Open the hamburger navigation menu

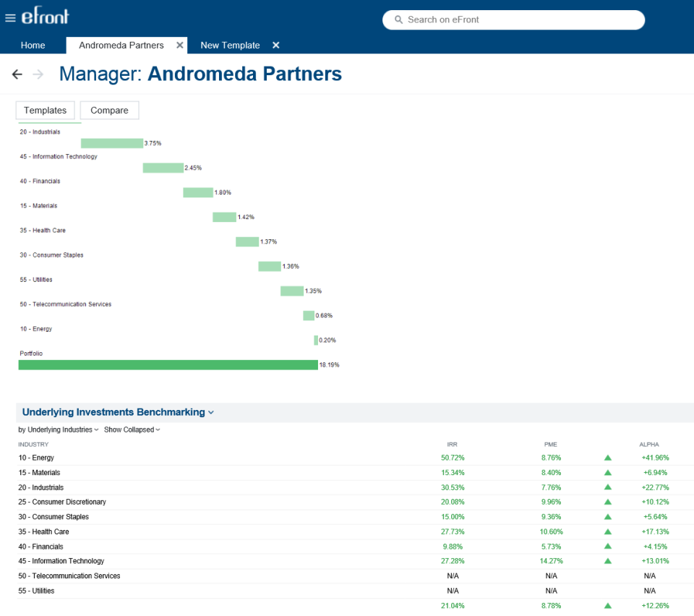(x=11, y=16)
